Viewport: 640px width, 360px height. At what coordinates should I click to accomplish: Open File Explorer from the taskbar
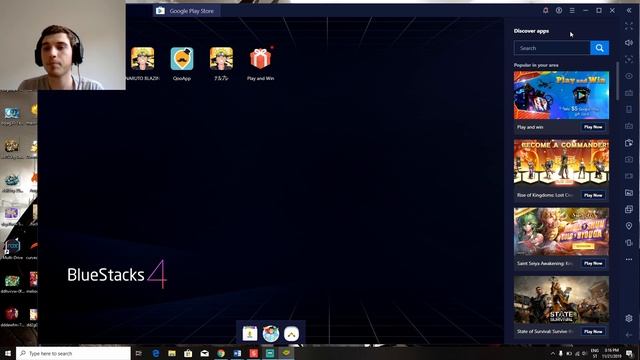click(172, 353)
